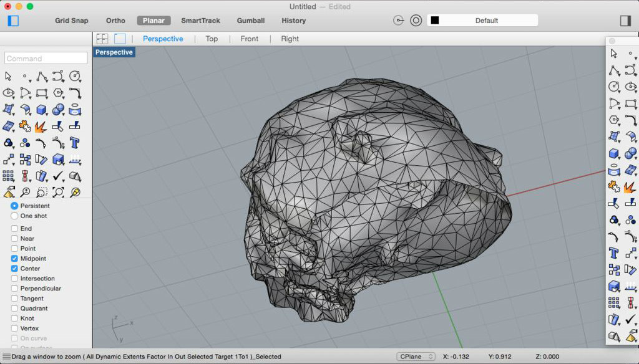Select the One shot radio option
The image size is (639, 364).
[x=14, y=216]
